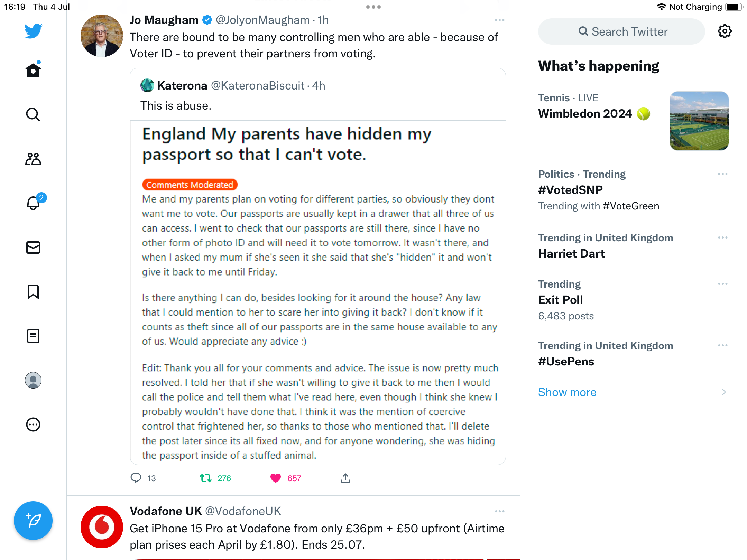Open the Lists icon
This screenshot has height=560, width=747.
(33, 336)
